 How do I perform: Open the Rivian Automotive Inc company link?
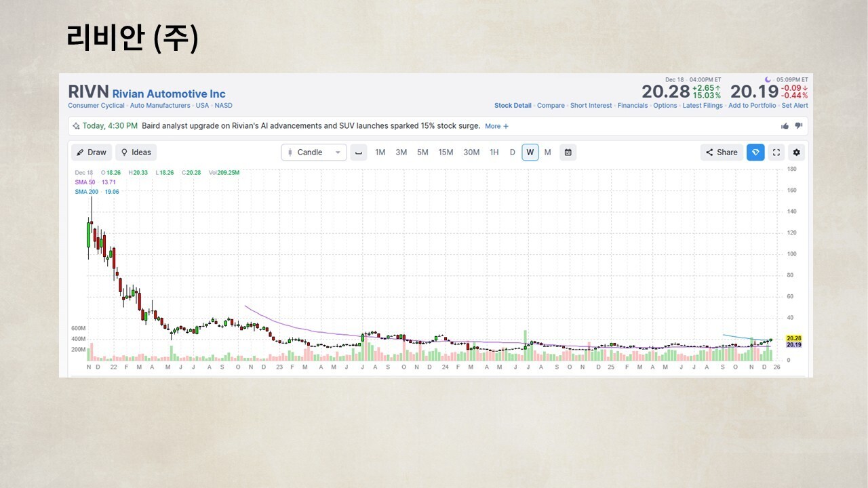click(x=169, y=94)
